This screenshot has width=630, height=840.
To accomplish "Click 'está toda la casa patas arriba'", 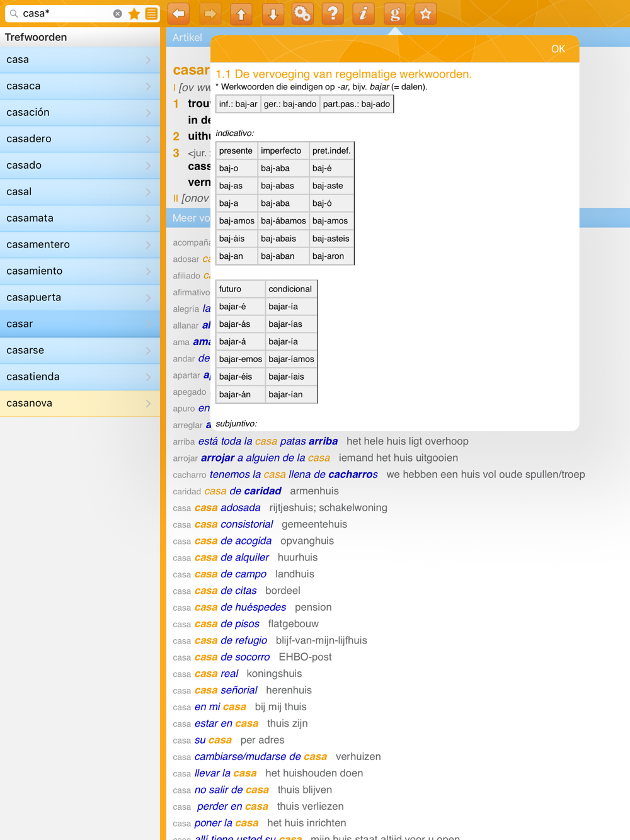I will tap(268, 441).
